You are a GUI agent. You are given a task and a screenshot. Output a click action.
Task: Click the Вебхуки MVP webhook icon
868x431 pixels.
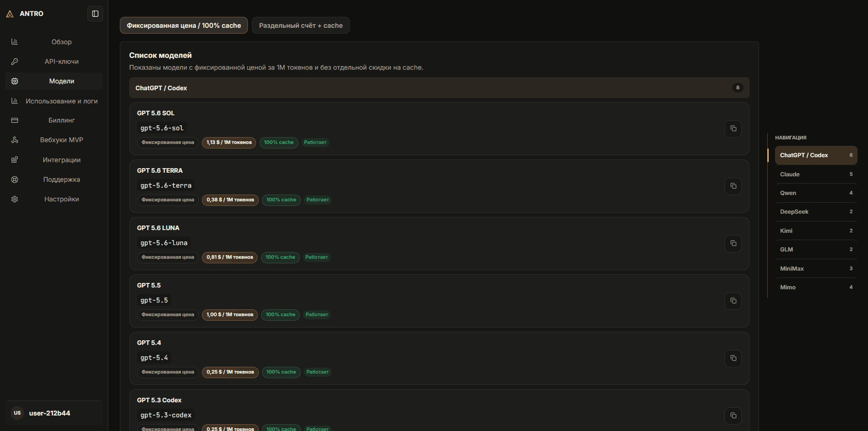point(15,140)
